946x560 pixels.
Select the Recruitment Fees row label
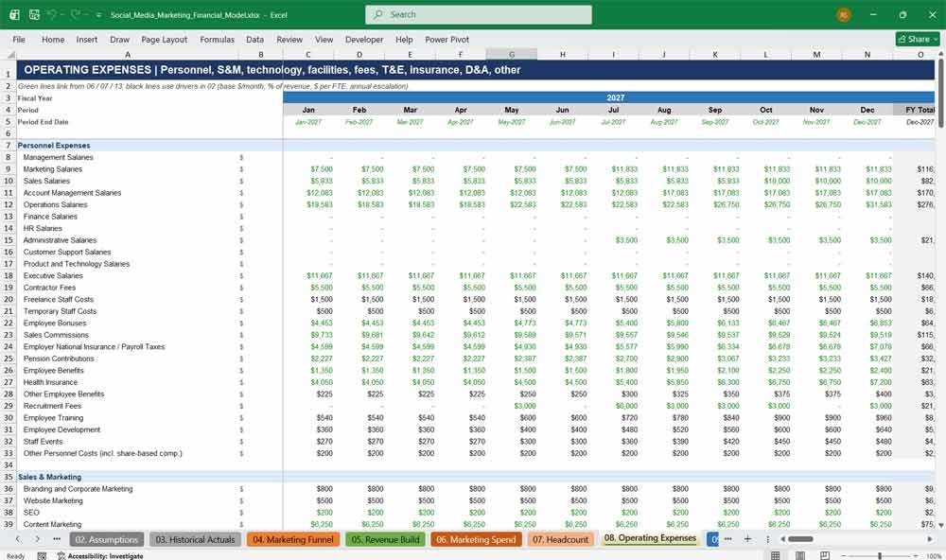(x=52, y=406)
